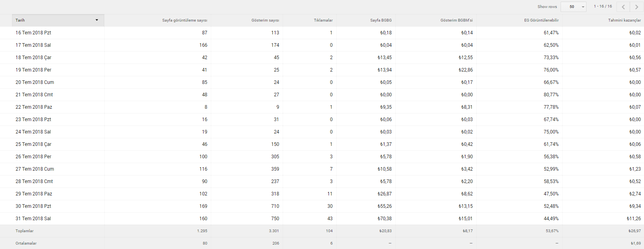Click the Toplamlar totals row label

click(x=24, y=231)
